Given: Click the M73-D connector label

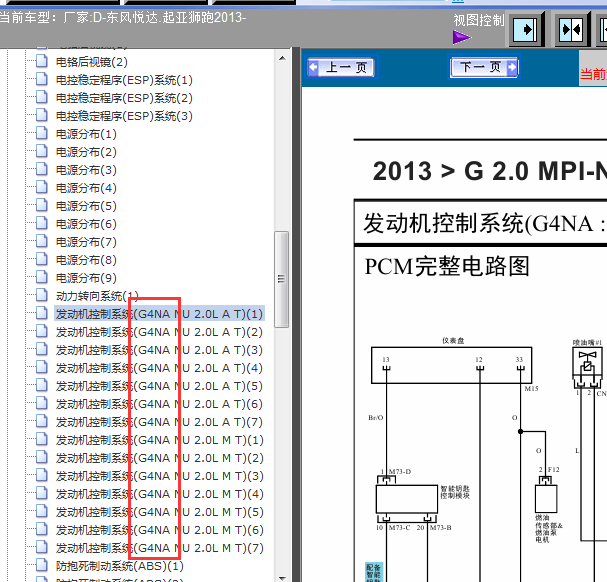Looking at the screenshot, I should (400, 472).
